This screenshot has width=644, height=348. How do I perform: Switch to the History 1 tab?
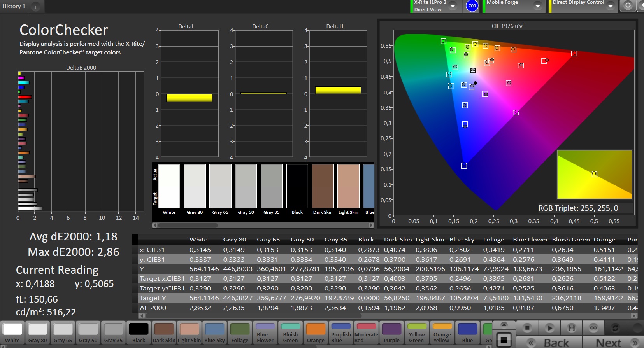click(14, 7)
